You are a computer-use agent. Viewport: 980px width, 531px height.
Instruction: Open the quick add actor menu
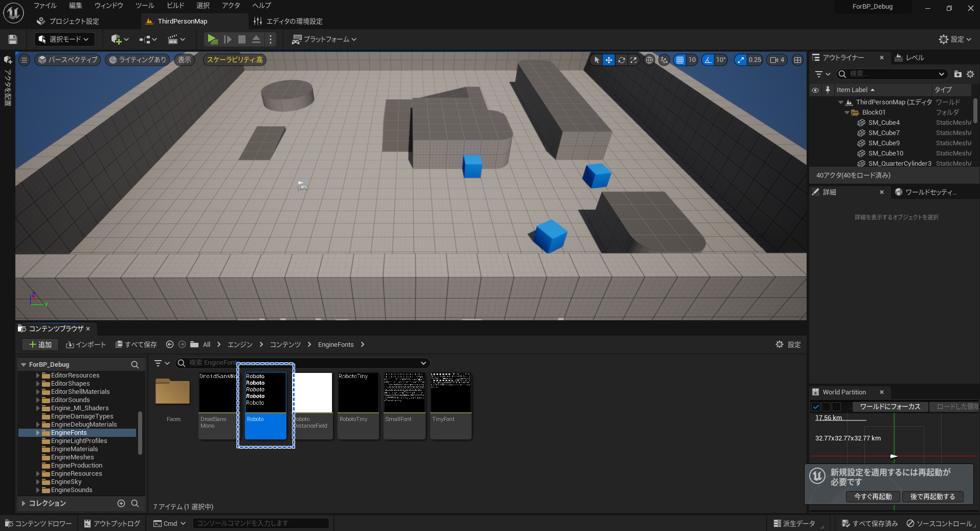117,39
